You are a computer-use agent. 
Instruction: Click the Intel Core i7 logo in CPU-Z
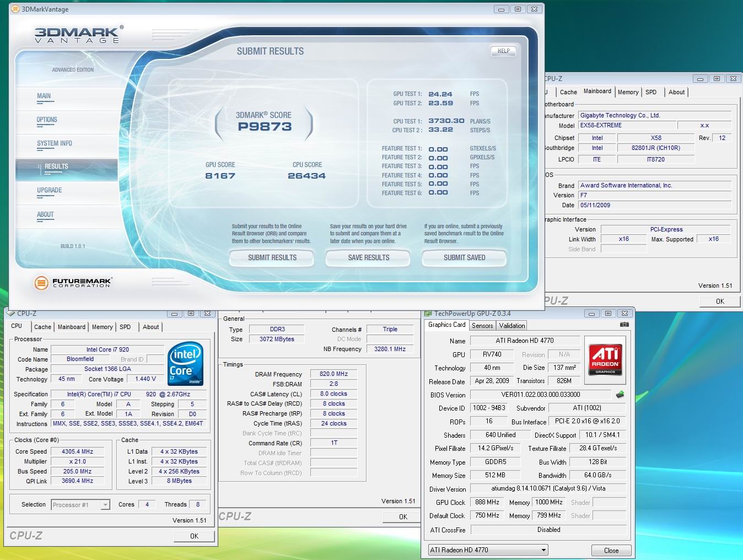(186, 364)
